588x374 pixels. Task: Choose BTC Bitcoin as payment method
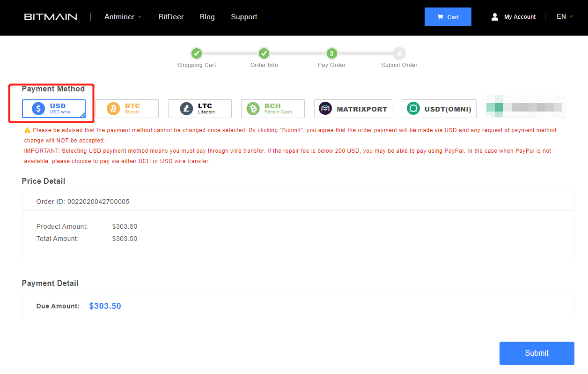[x=127, y=109]
